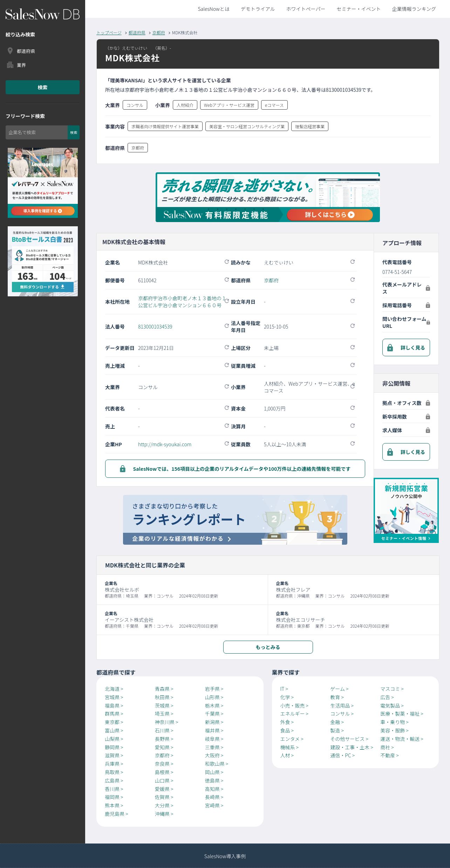Click the 新規開拓営業 seminar banner

tap(406, 510)
